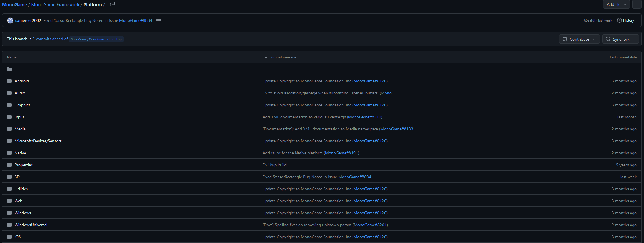Viewport: 644px width, 243px height.
Task: Open the SDL folder
Action: click(x=18, y=177)
